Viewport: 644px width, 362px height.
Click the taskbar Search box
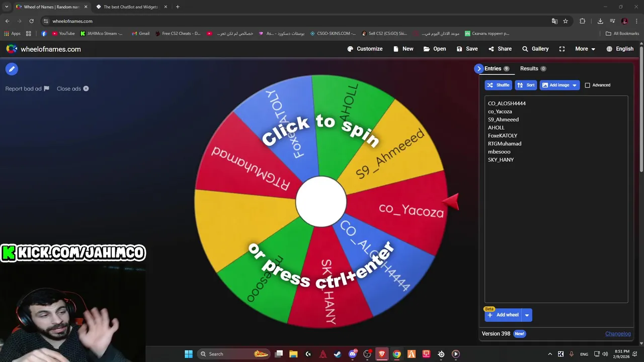(234, 354)
